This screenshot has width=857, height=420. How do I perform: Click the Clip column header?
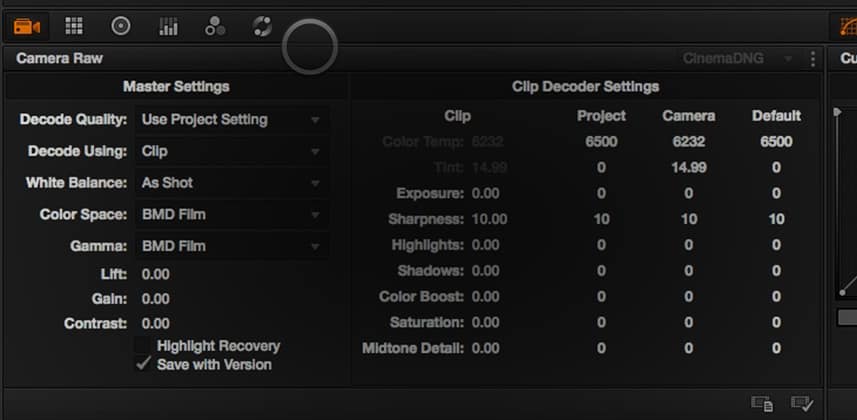pos(457,116)
